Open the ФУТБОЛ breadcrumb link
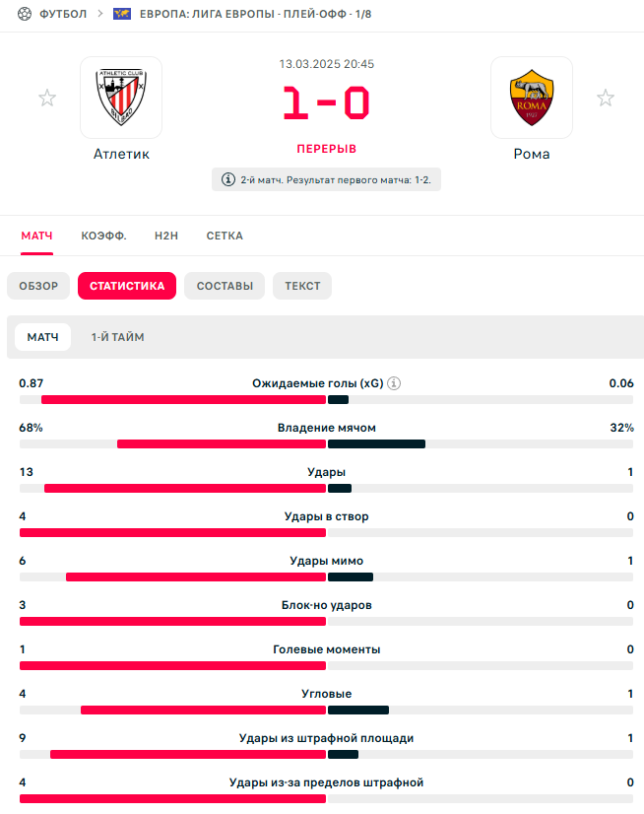644x814 pixels. coord(63,15)
